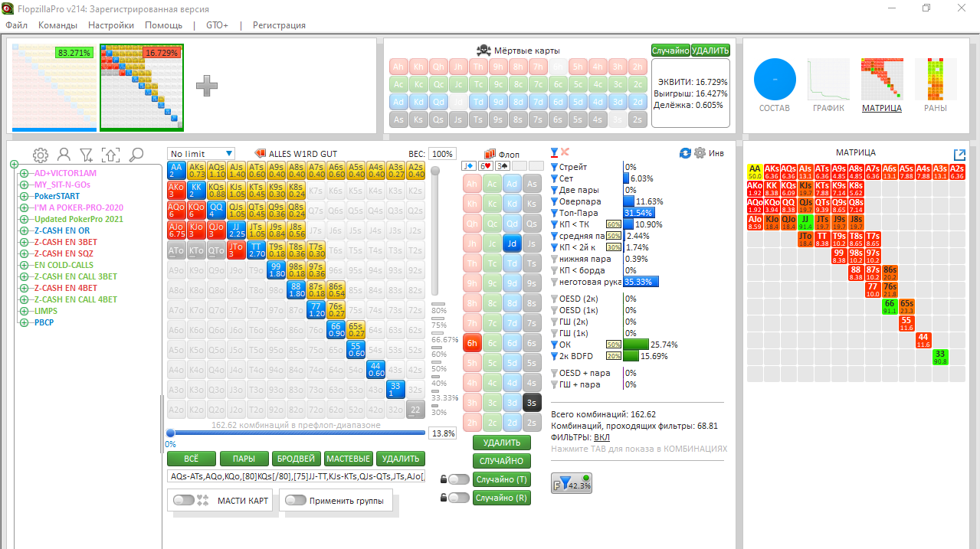
Task: Open the range settings gear icon
Action: click(x=41, y=155)
